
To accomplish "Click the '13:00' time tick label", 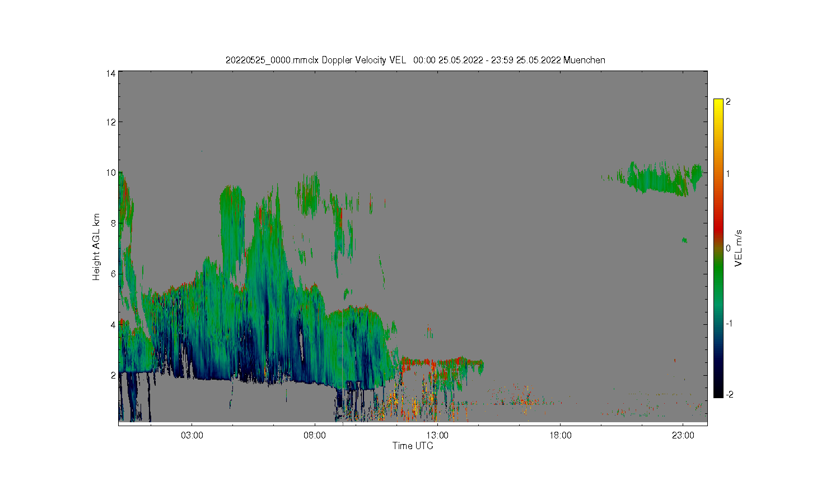I will [437, 436].
